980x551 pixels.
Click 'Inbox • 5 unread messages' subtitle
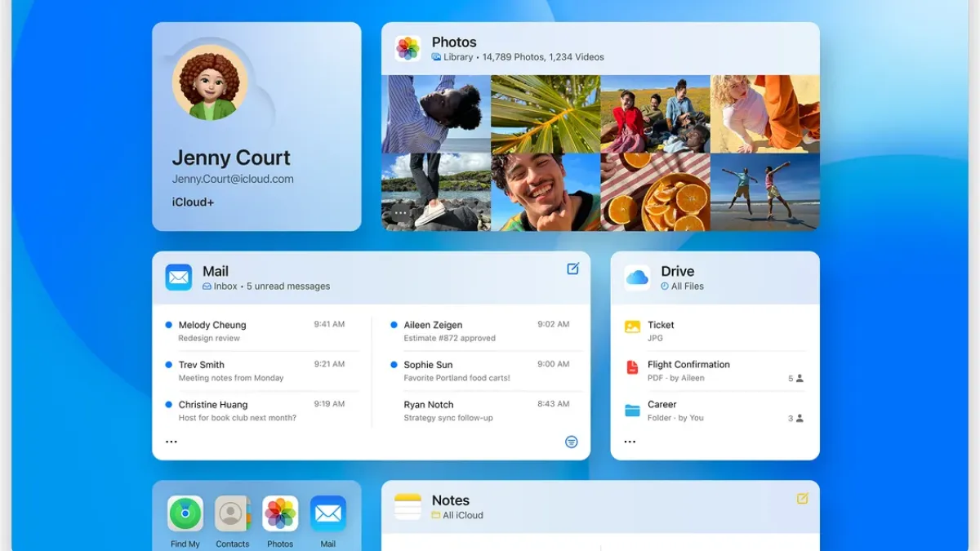pyautogui.click(x=266, y=287)
